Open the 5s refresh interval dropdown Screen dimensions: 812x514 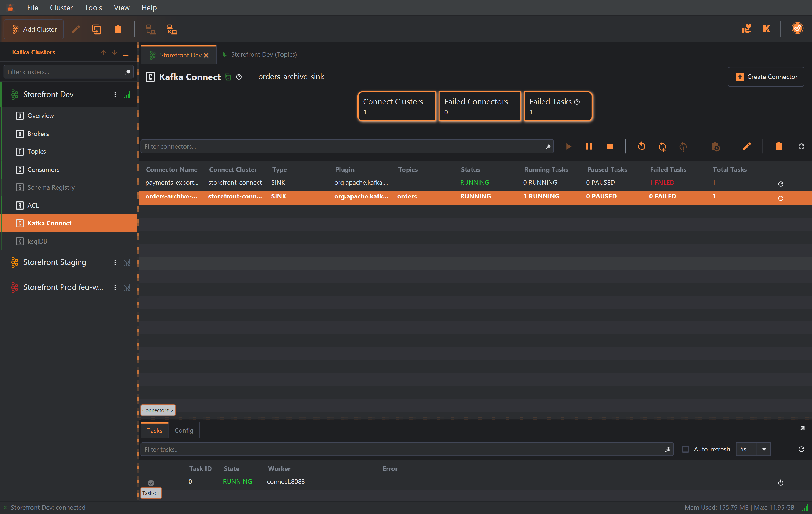(753, 449)
